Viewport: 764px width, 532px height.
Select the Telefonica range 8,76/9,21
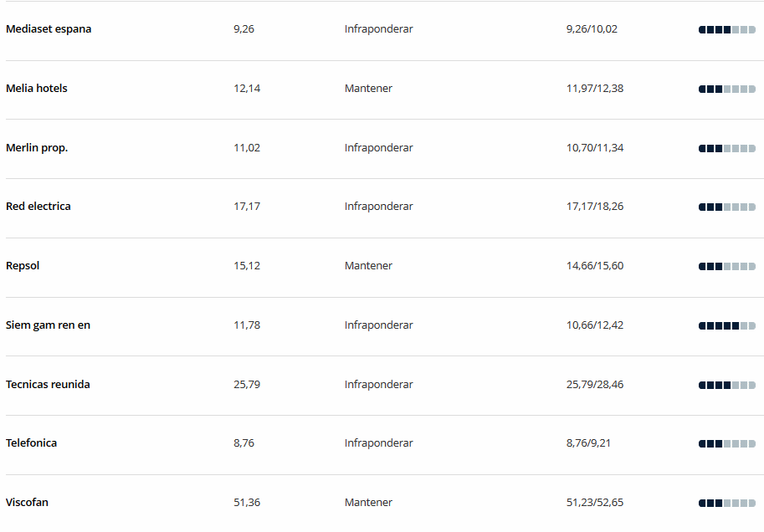[588, 443]
